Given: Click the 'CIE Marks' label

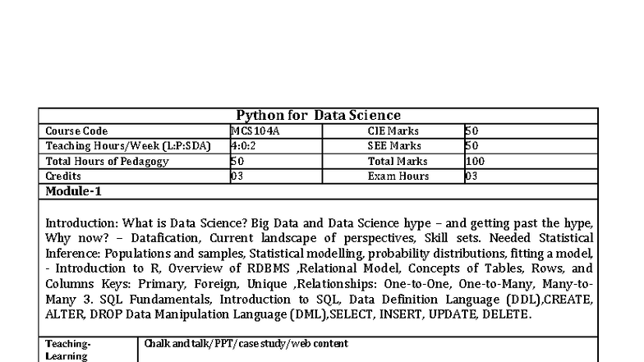Looking at the screenshot, I should coord(393,131).
